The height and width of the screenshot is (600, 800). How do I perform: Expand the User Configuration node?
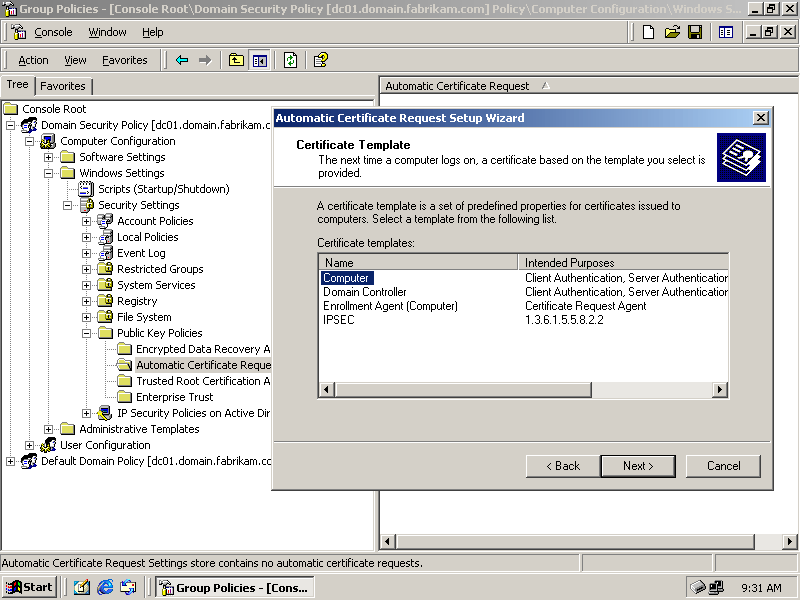coord(30,445)
